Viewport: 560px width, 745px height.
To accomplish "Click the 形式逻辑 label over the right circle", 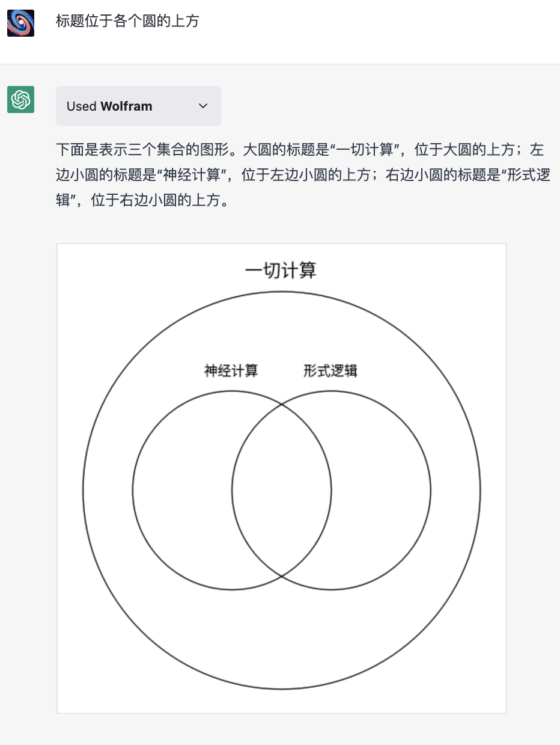I will click(330, 371).
